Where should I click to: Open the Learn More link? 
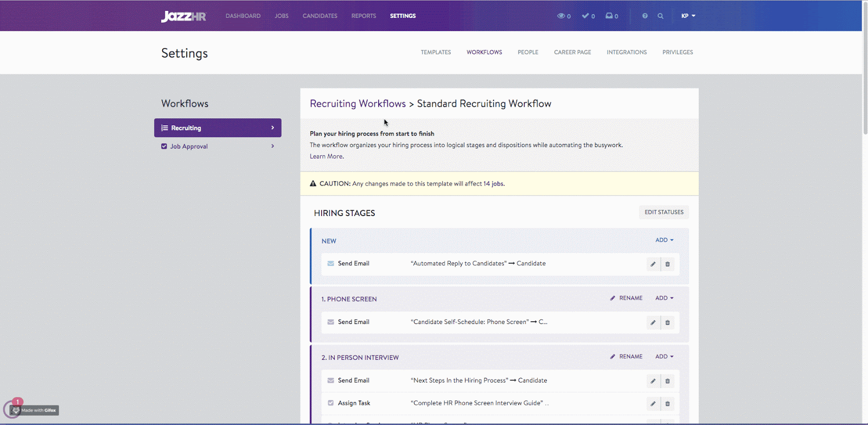click(326, 156)
